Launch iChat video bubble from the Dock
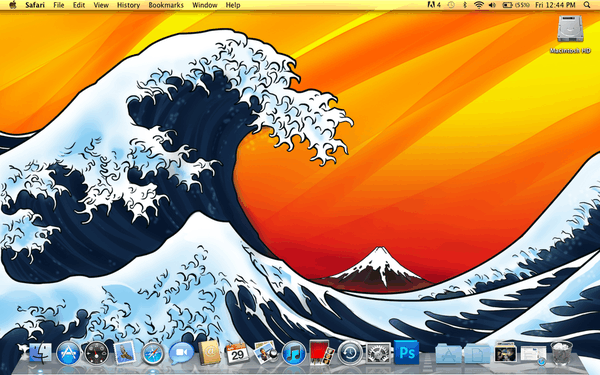The image size is (600, 375). [x=181, y=353]
